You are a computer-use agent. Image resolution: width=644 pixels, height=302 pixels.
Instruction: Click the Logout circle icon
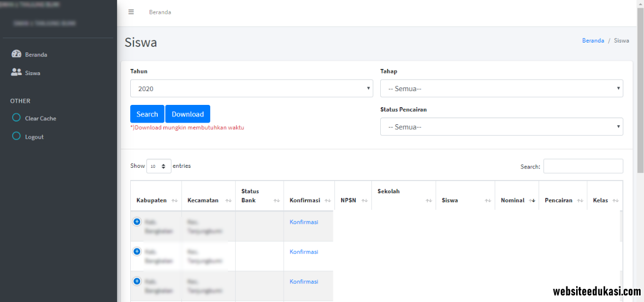17,136
